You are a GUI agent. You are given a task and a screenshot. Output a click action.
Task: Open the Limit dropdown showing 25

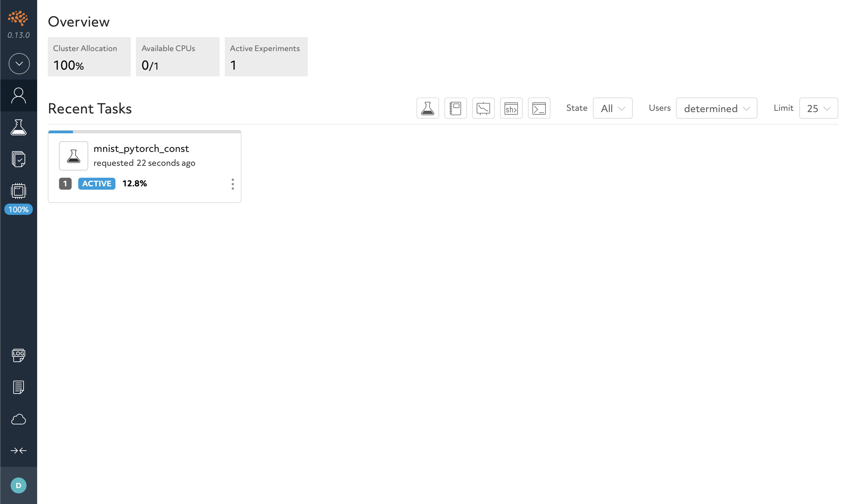coord(818,108)
